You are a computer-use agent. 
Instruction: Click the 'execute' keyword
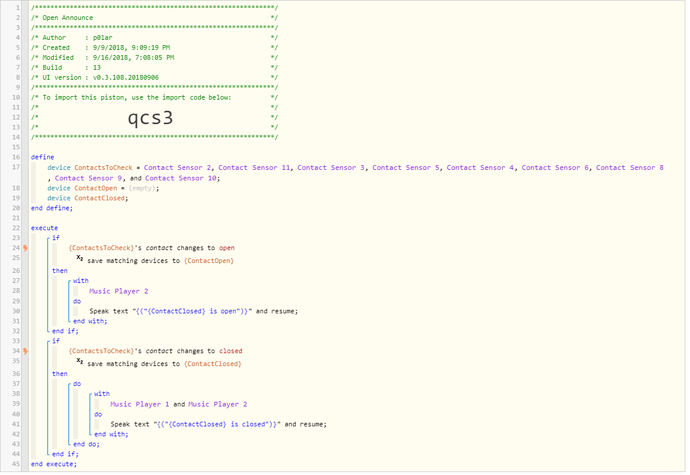pos(44,228)
